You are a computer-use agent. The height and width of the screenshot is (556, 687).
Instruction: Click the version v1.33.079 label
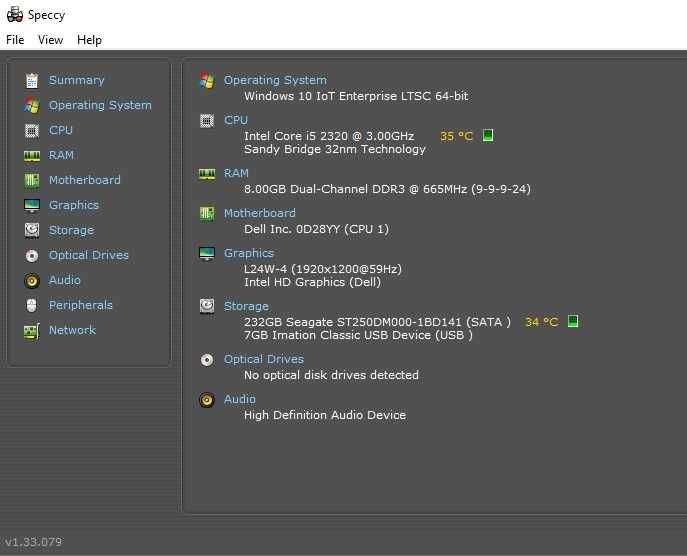pyautogui.click(x=33, y=542)
